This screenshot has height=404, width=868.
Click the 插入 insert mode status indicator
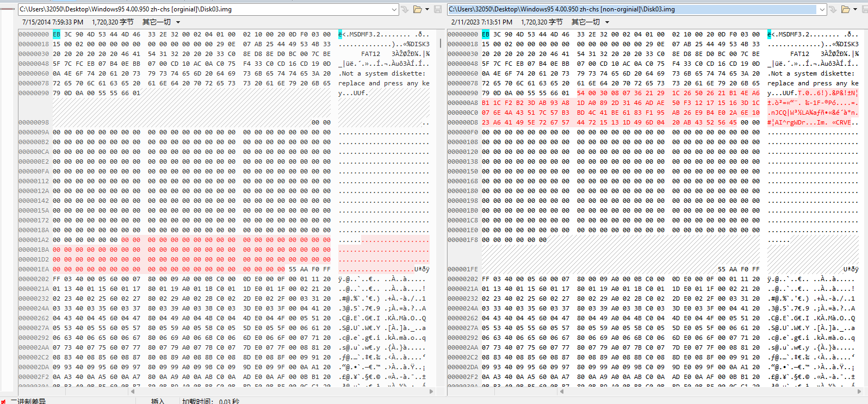[x=158, y=401]
